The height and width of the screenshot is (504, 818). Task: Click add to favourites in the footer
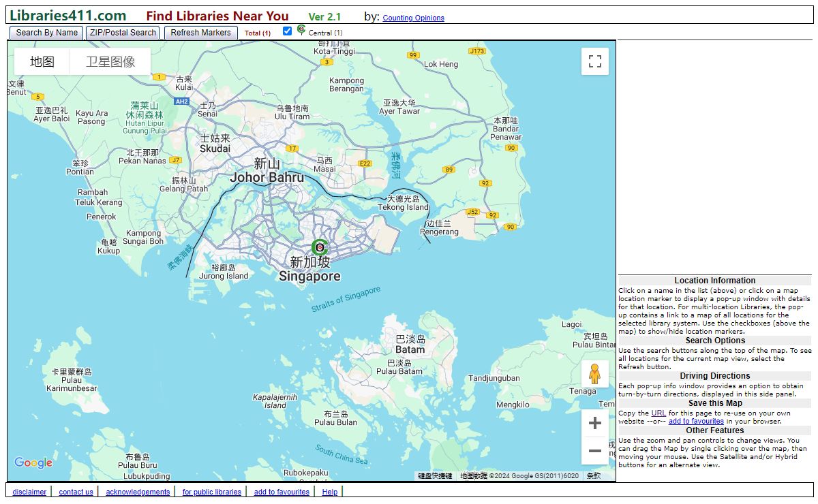point(282,492)
